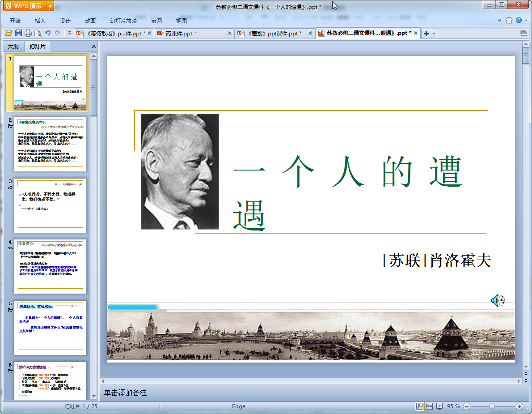Viewport: 532px width, 414px height.
Task: Open the dropdown next to help icon
Action: coord(526,21)
